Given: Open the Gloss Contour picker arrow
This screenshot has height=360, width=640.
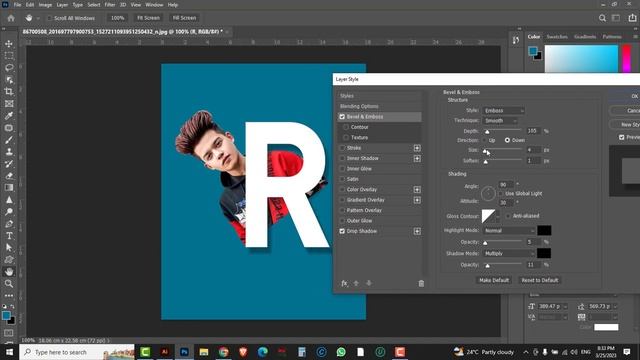Looking at the screenshot, I should pyautogui.click(x=498, y=216).
